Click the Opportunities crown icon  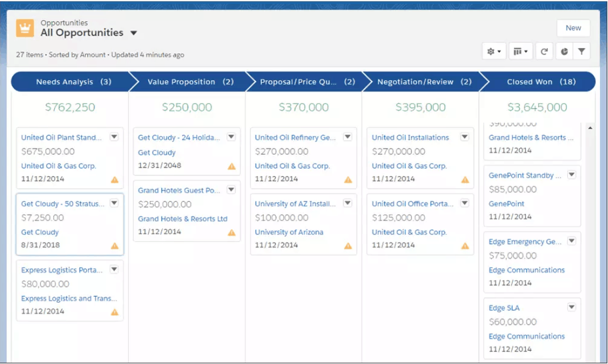[25, 28]
